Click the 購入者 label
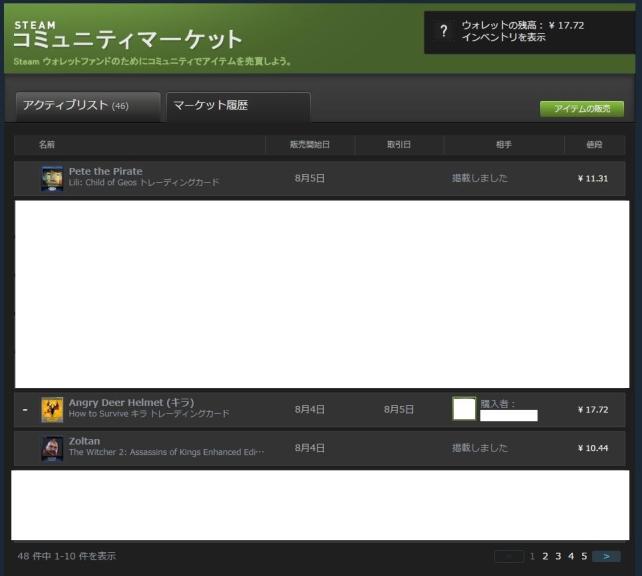Image resolution: width=642 pixels, height=576 pixels. click(497, 404)
